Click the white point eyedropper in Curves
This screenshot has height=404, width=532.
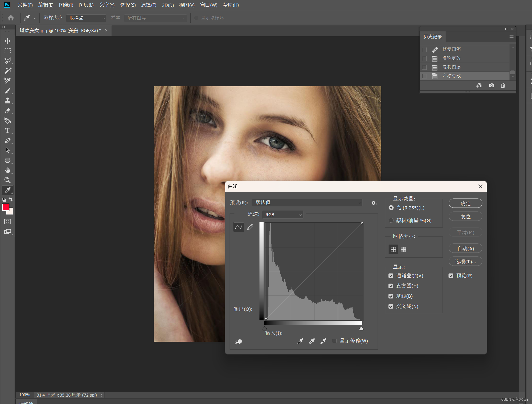[x=323, y=341]
